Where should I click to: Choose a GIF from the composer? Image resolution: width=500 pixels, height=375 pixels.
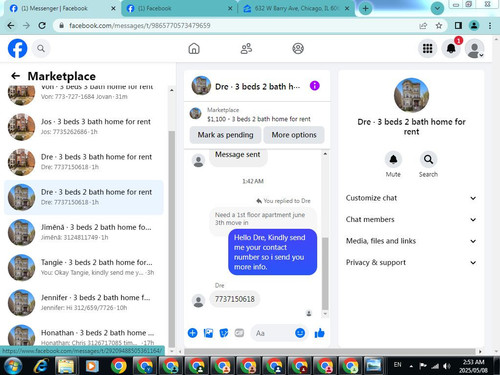tap(239, 333)
